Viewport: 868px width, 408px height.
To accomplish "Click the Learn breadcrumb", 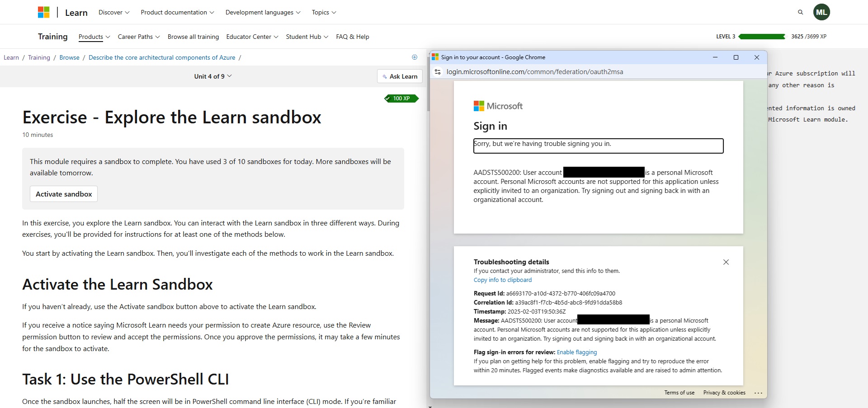I will pyautogui.click(x=11, y=57).
